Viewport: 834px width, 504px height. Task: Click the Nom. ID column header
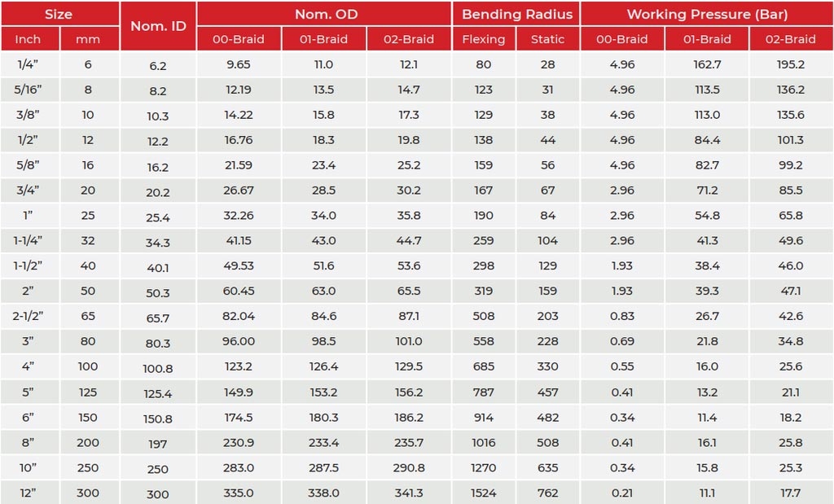coord(158,26)
